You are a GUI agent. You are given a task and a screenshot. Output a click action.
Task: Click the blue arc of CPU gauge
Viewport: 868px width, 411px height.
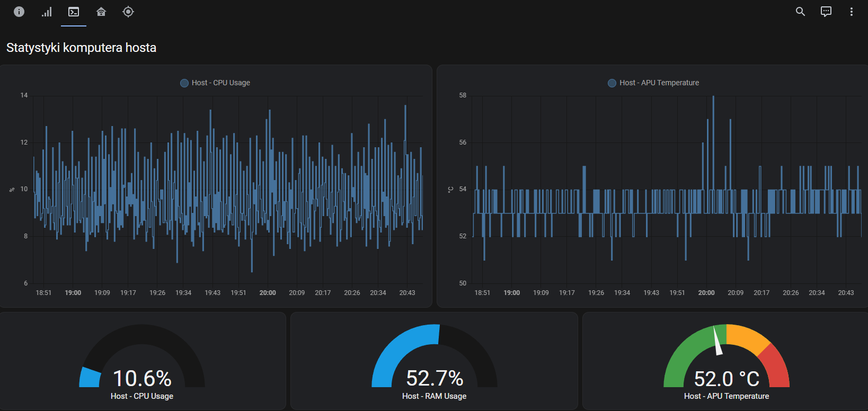90,377
